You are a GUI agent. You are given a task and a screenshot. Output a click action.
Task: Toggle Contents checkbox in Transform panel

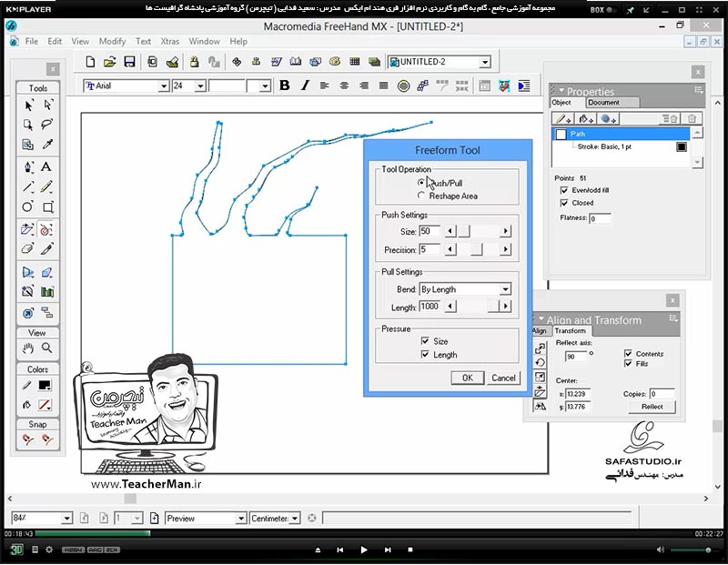(628, 354)
